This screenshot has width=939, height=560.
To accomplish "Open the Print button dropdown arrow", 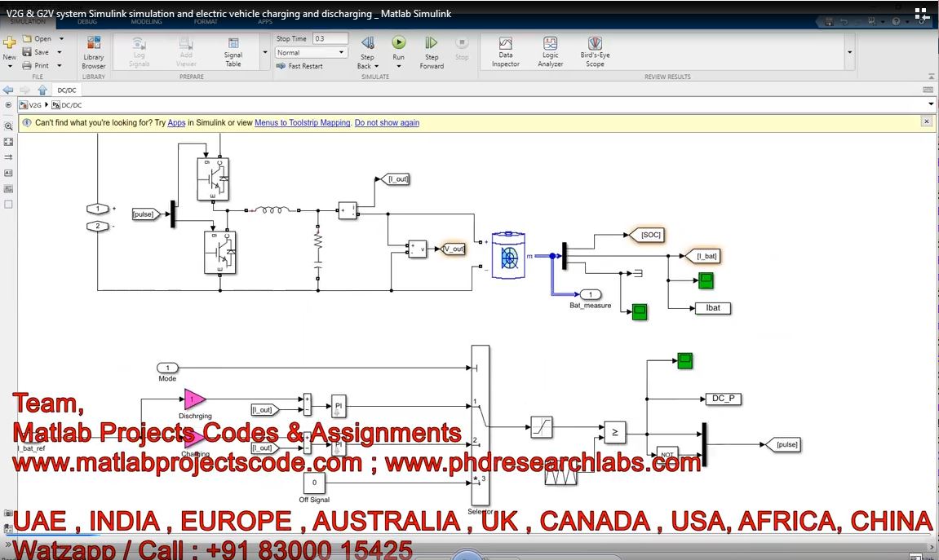I will (x=60, y=66).
